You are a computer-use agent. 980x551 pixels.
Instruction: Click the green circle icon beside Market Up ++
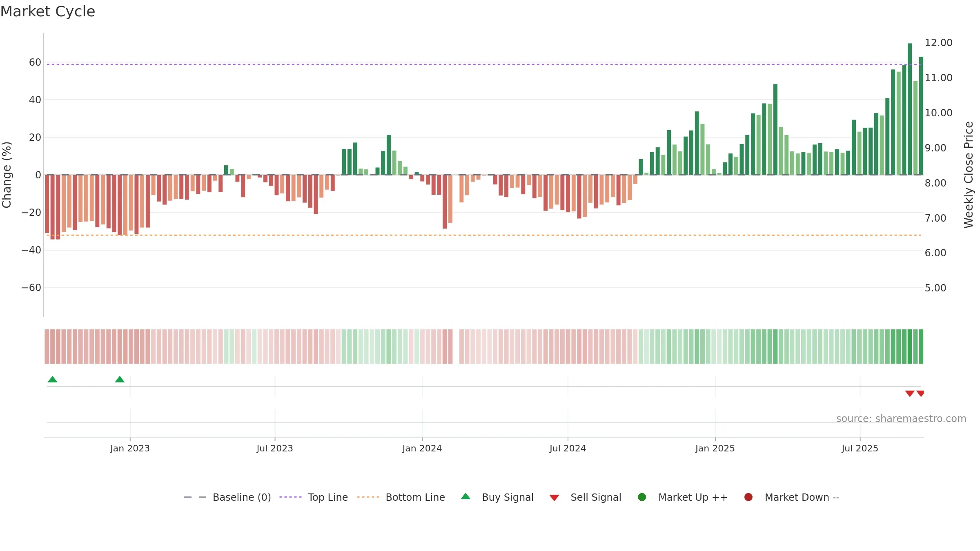coord(642,497)
